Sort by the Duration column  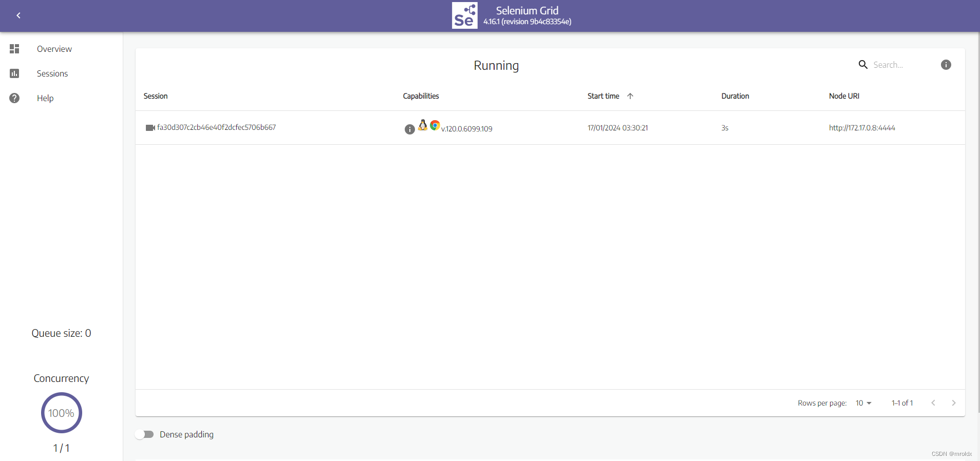pos(735,96)
